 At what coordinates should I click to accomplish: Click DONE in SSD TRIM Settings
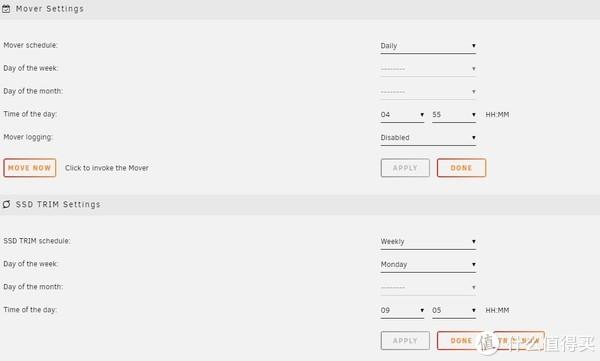[461, 340]
